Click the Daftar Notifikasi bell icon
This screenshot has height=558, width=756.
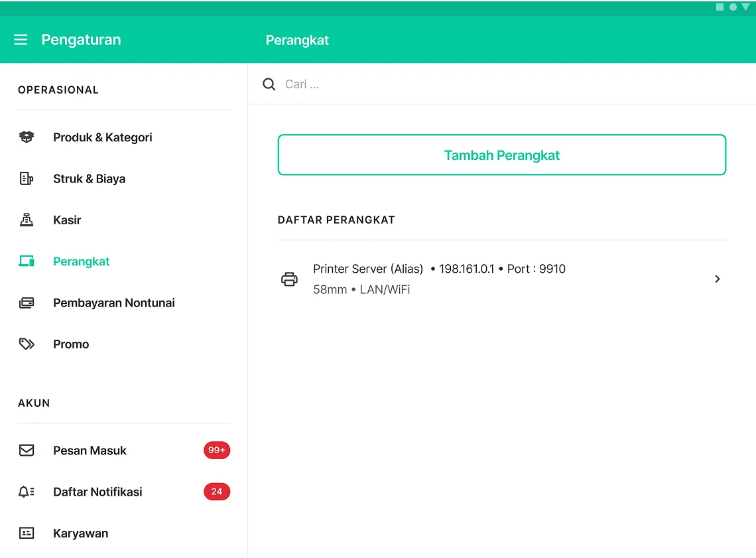(27, 492)
